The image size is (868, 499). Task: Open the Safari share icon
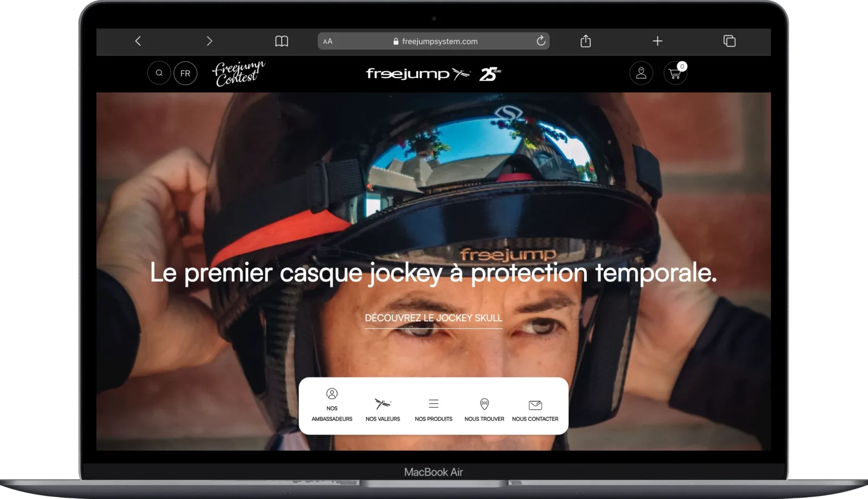[x=585, y=41]
